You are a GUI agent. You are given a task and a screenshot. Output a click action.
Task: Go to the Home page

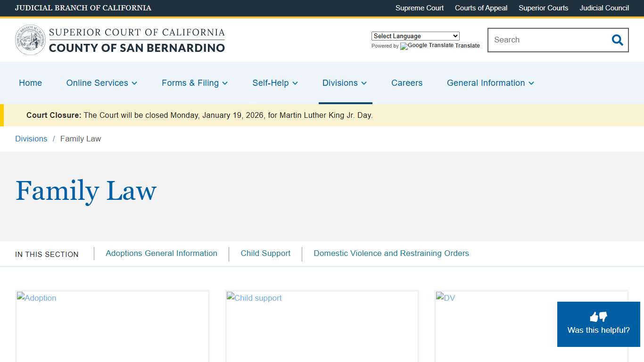31,83
